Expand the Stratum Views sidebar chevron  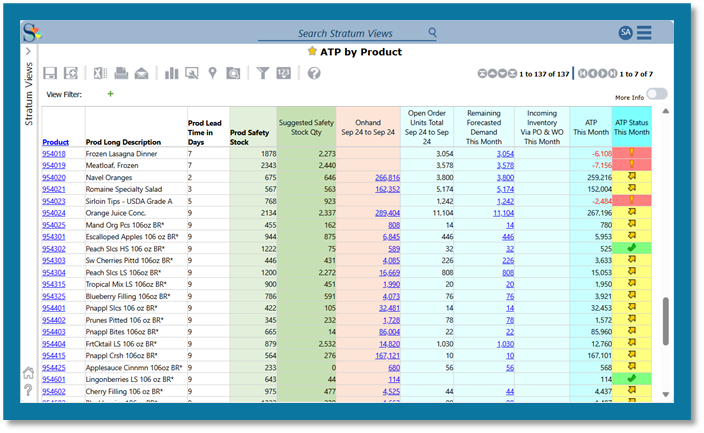(28, 51)
